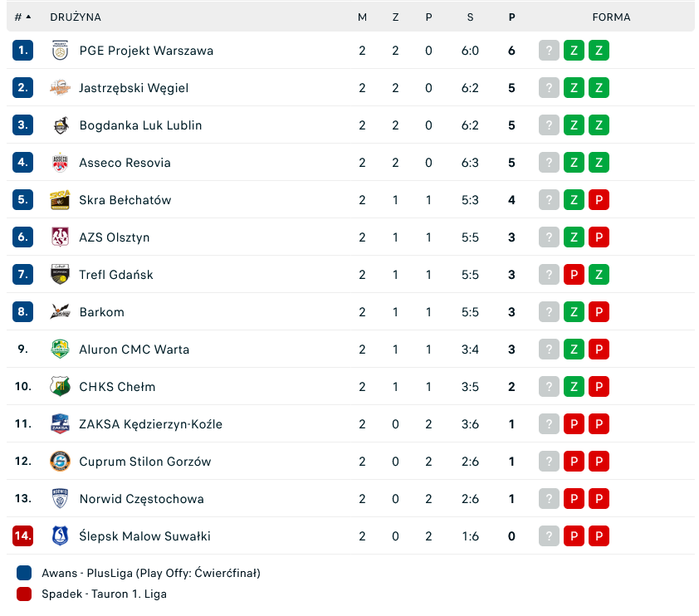Click the Trefl Gdańsk team logo
699x616 pixels.
[60, 275]
